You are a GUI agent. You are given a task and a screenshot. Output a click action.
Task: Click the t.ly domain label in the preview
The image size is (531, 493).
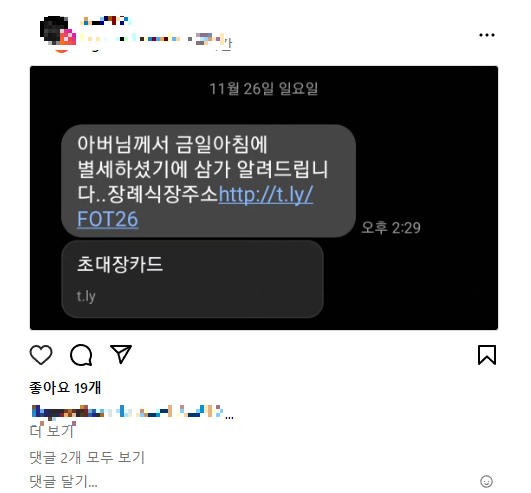coord(86,296)
